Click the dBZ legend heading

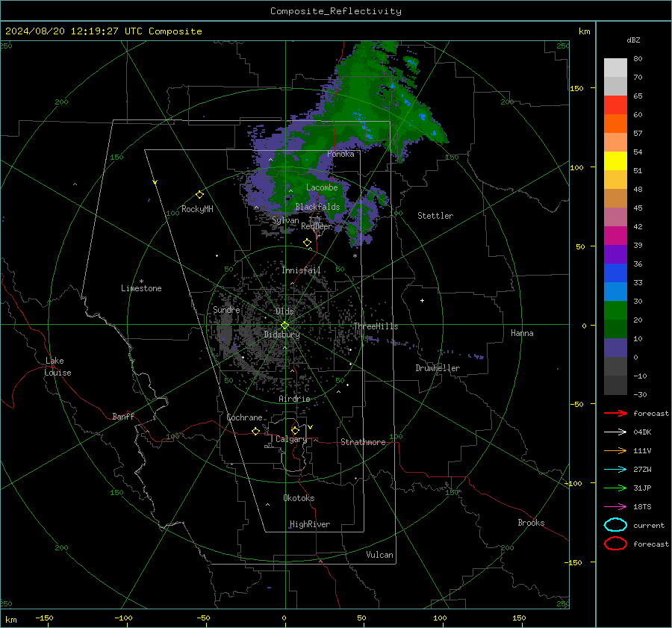click(x=633, y=40)
